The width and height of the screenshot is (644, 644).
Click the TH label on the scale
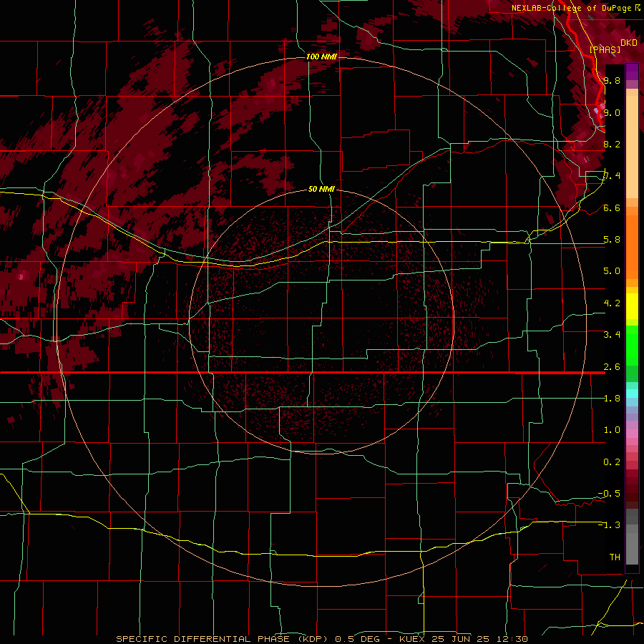click(x=615, y=557)
